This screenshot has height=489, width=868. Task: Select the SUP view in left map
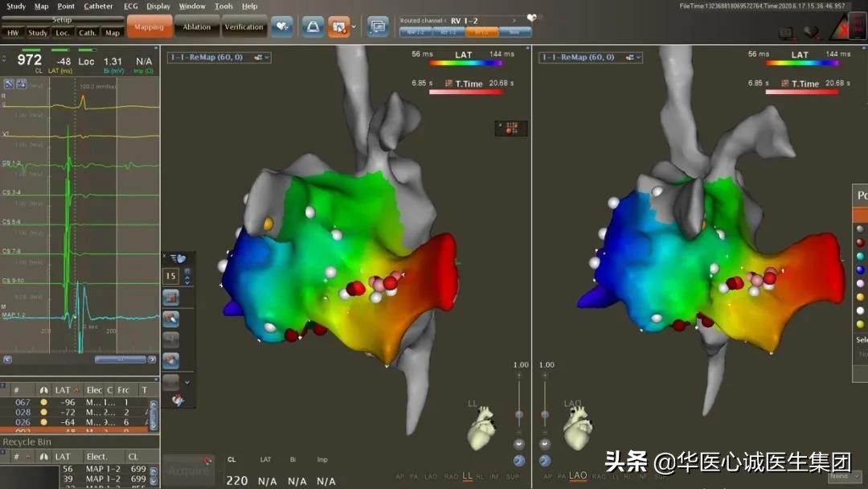(513, 476)
